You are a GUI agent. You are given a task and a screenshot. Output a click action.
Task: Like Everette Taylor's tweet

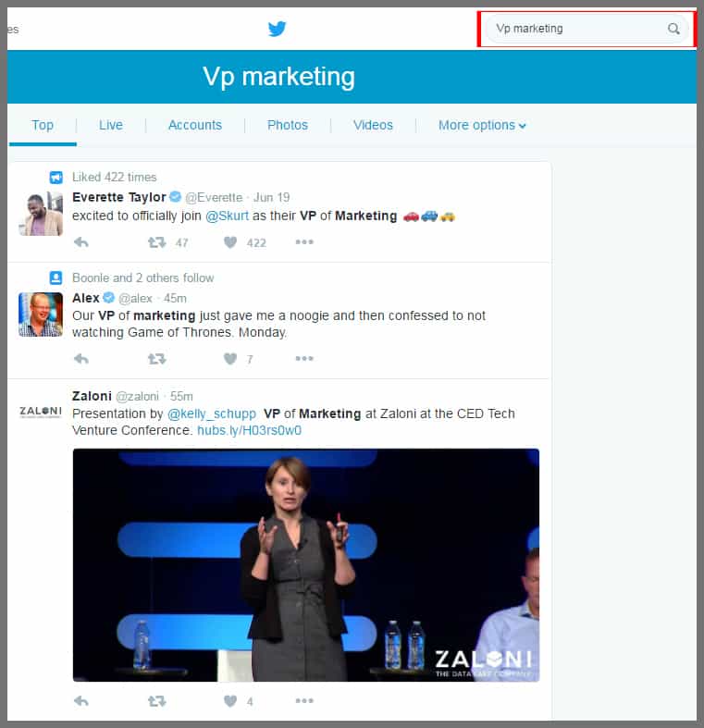230,242
